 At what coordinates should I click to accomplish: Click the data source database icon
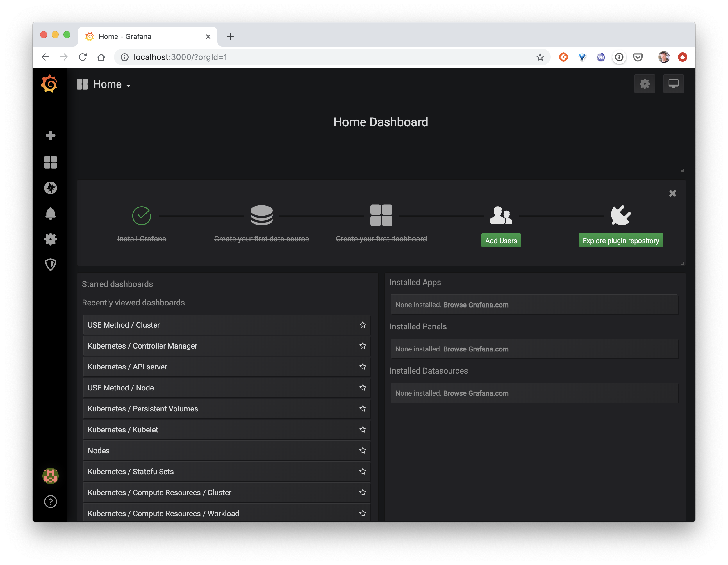click(261, 216)
